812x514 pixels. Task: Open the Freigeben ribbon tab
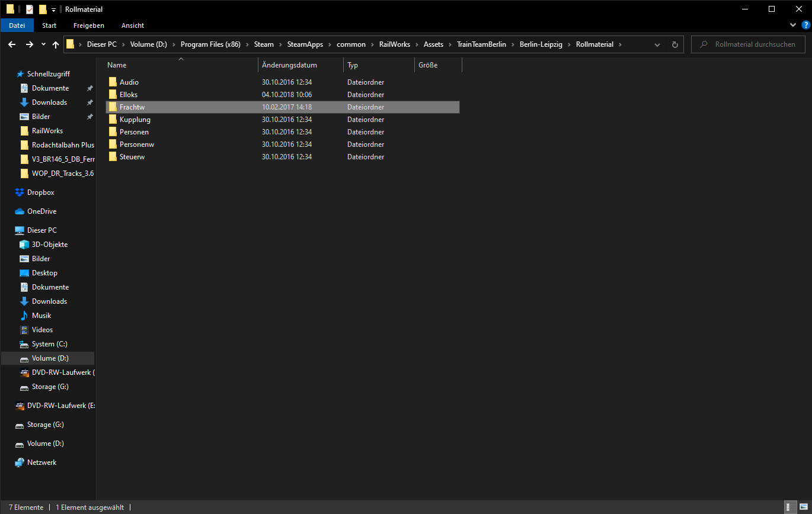[89, 25]
